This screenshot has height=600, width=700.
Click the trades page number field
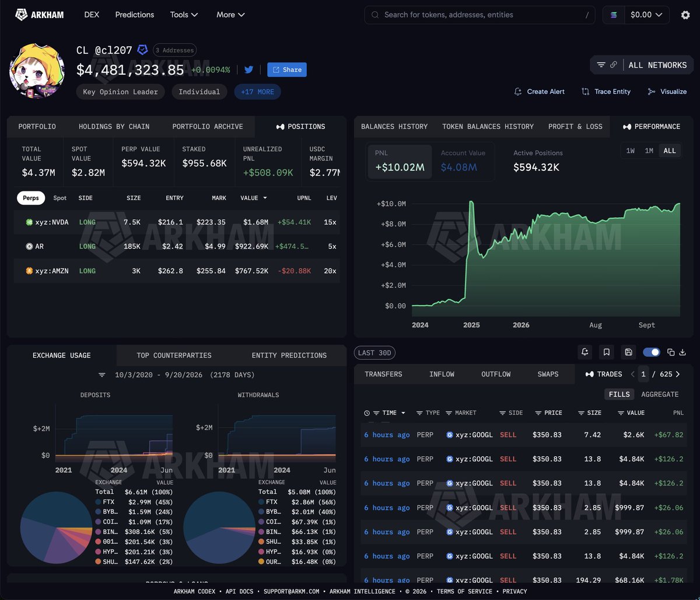pyautogui.click(x=643, y=374)
